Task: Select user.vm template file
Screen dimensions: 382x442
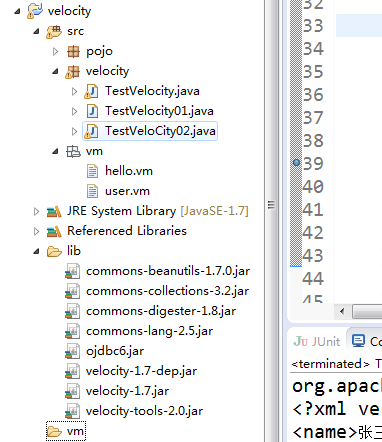Action: click(x=127, y=191)
